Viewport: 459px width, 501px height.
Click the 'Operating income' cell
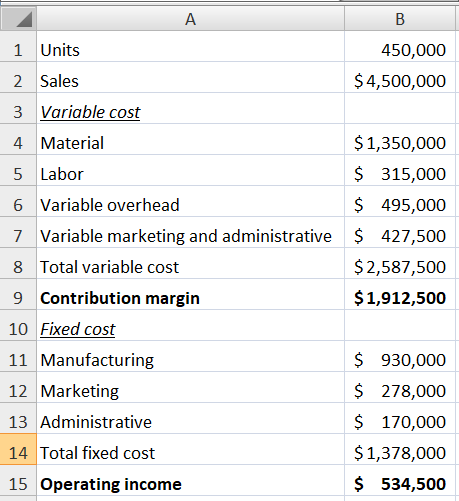(x=190, y=480)
